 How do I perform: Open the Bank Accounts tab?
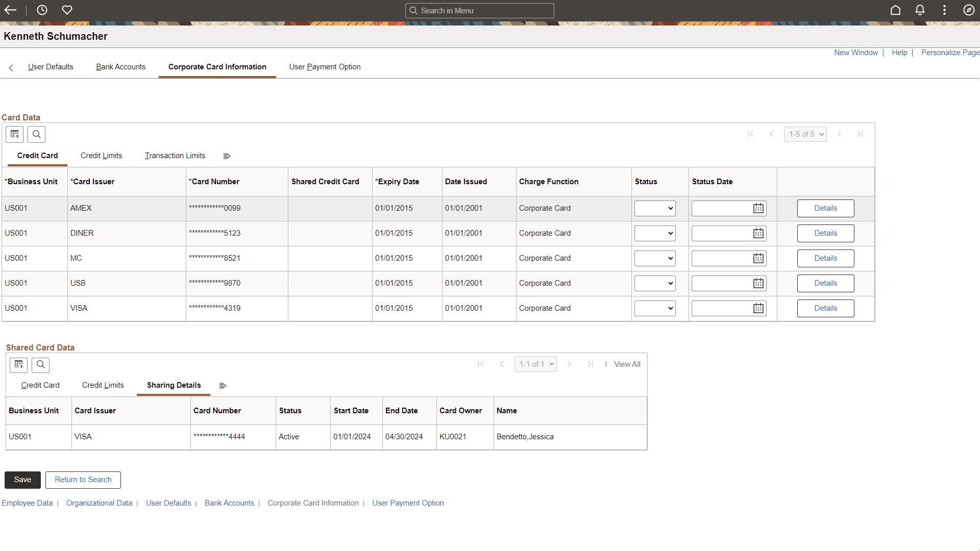pos(120,67)
